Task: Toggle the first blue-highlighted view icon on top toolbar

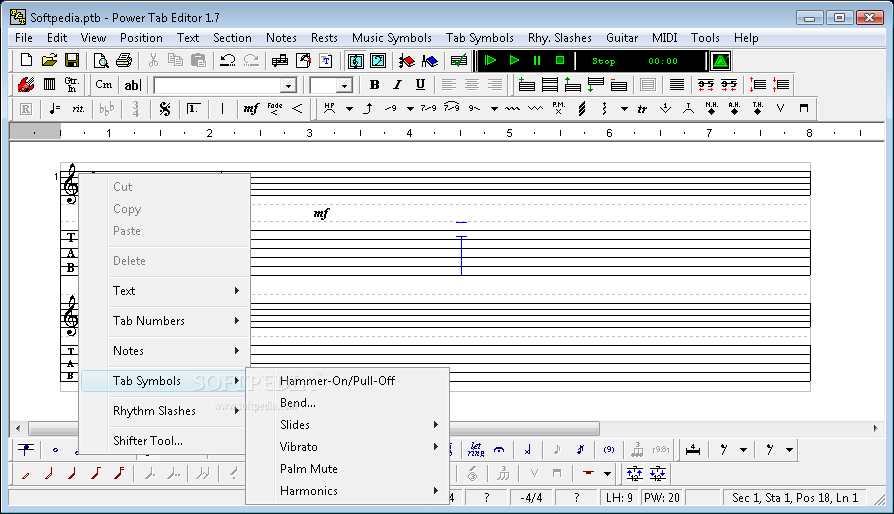Action: click(356, 60)
